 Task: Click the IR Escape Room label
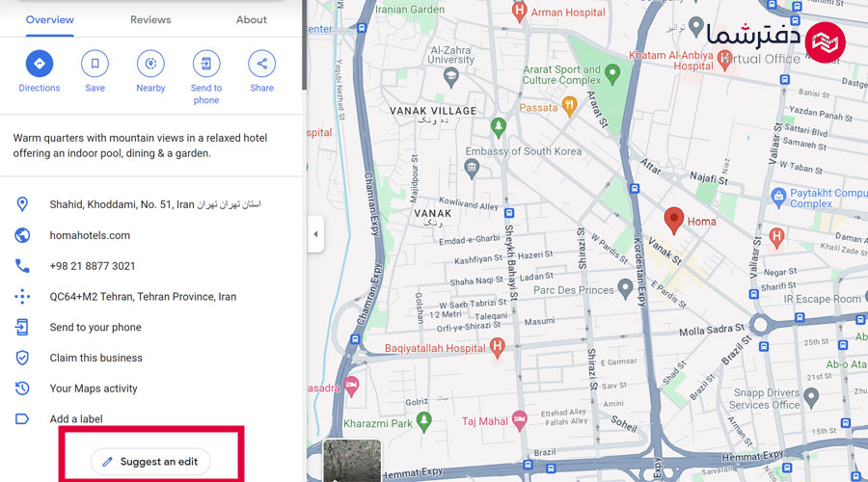(822, 299)
